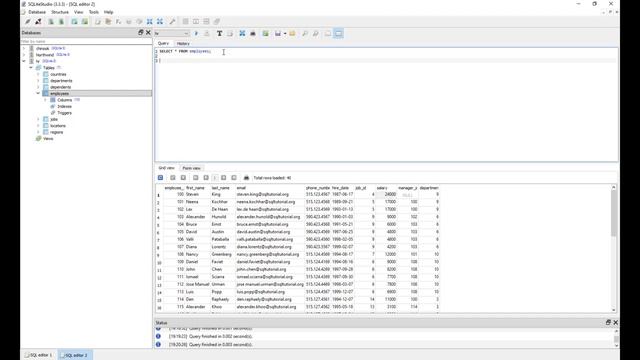Click the blue arrows icon in the editor toolbar
Viewport: 640px width, 360px height.
[242, 33]
